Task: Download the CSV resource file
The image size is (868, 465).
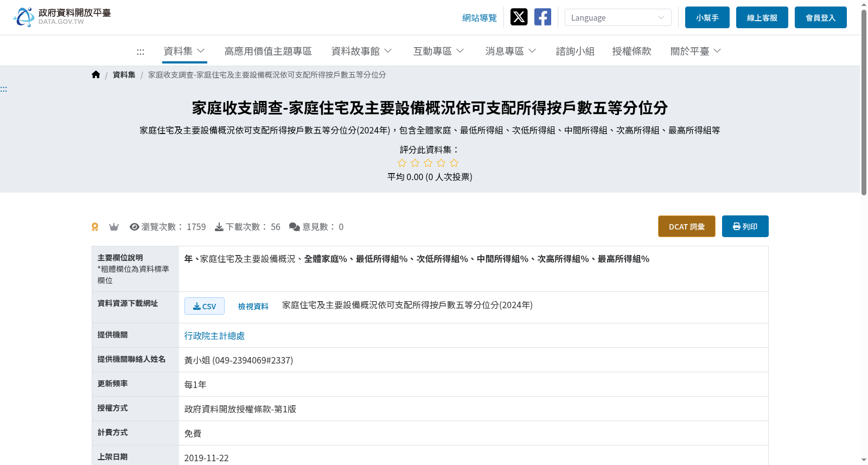Action: point(205,306)
